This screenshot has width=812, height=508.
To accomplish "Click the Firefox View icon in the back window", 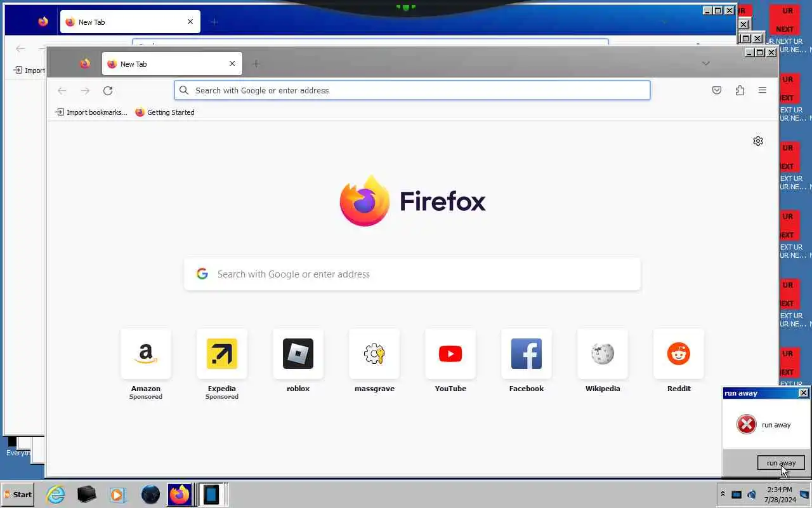I will coord(43,22).
